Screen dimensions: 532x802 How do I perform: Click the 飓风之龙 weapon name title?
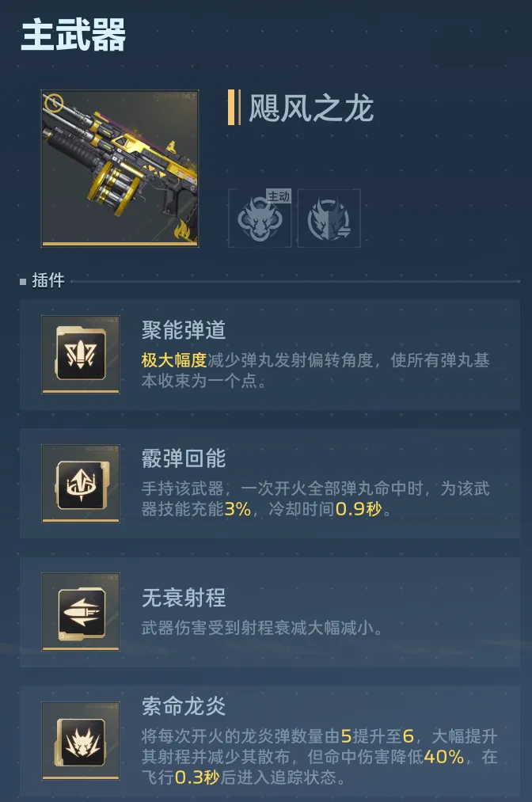(311, 108)
